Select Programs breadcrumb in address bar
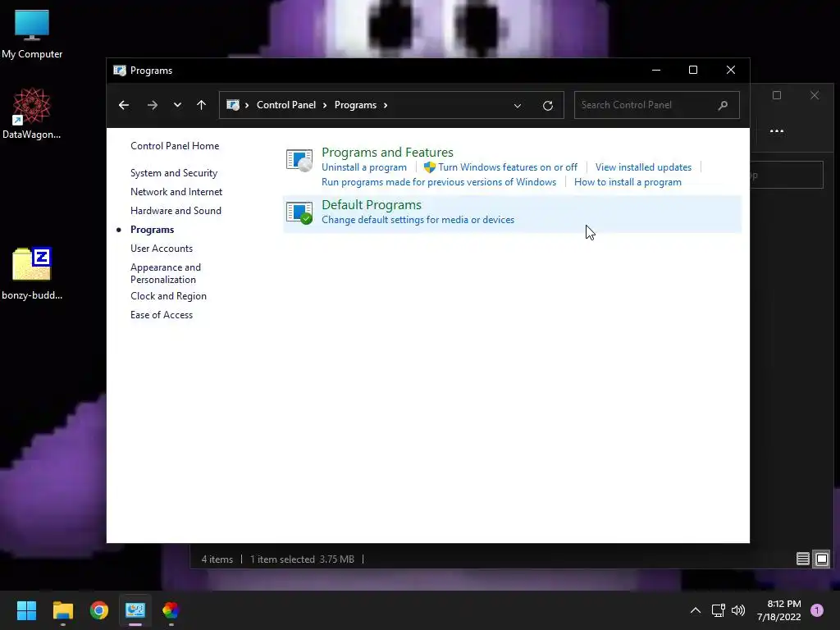 (x=355, y=105)
